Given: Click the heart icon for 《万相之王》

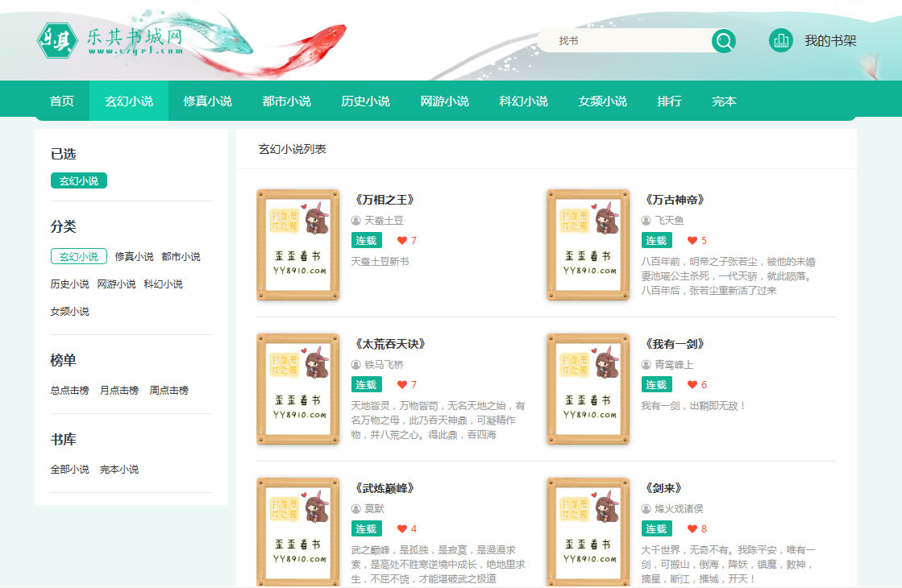Looking at the screenshot, I should [x=402, y=240].
